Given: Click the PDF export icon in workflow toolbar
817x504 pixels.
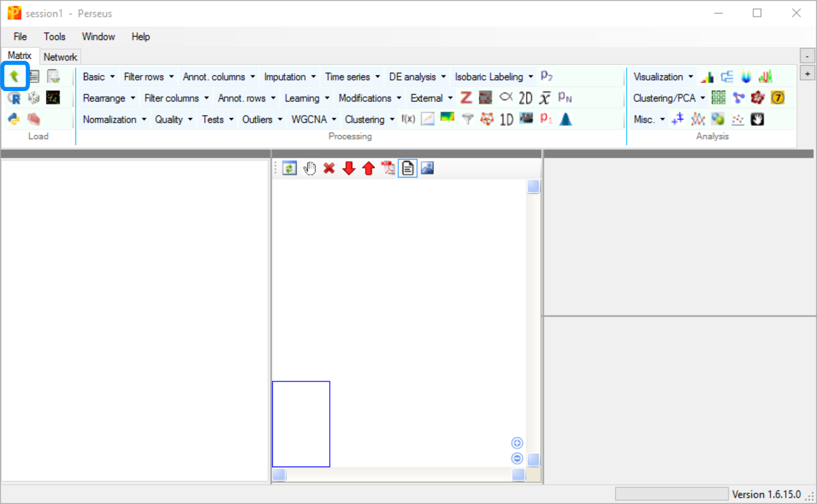Looking at the screenshot, I should (388, 168).
